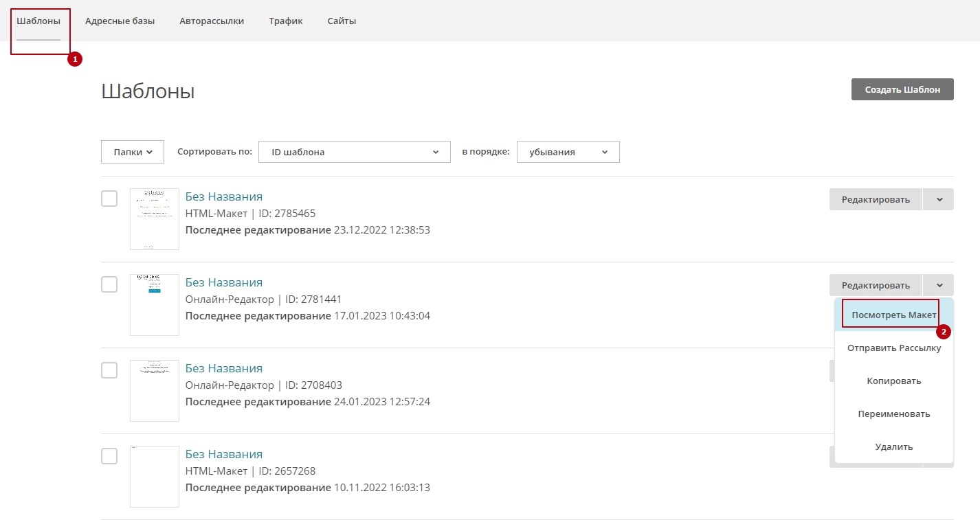Screen dimensions: 980x520
Task: Choose Посмотреть Макет from the menu
Action: [x=893, y=315]
